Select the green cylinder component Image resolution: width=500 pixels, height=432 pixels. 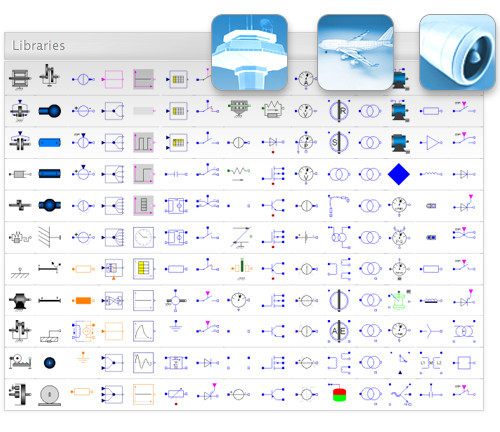399,300
